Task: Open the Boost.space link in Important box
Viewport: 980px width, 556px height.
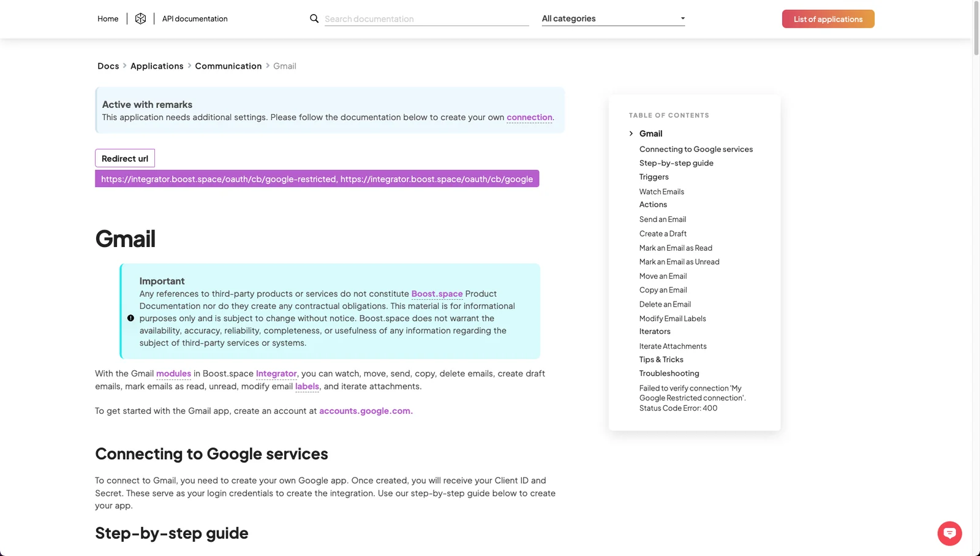Action: point(437,294)
